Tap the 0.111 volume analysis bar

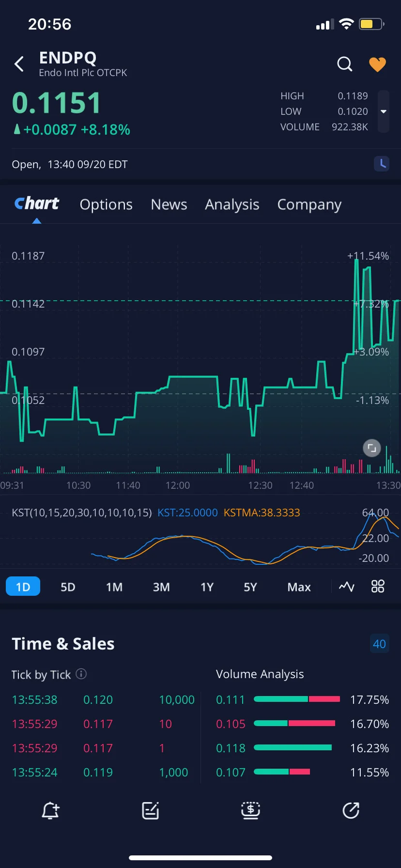tap(297, 699)
